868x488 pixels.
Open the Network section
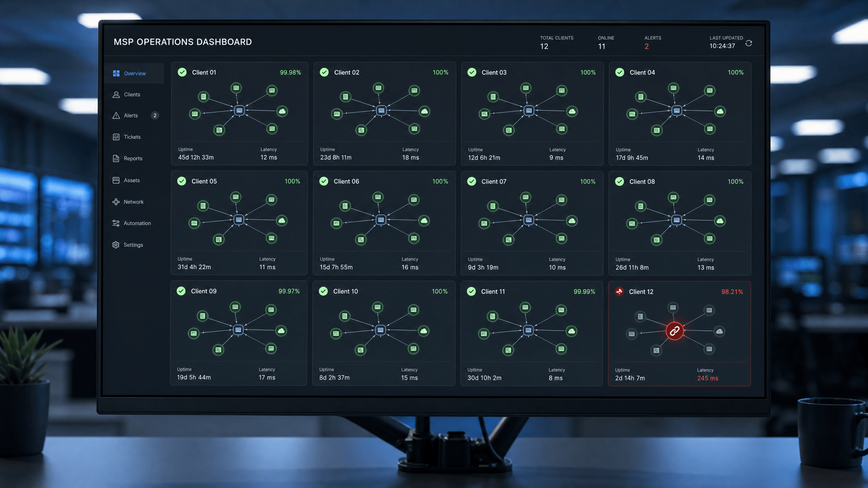(134, 202)
